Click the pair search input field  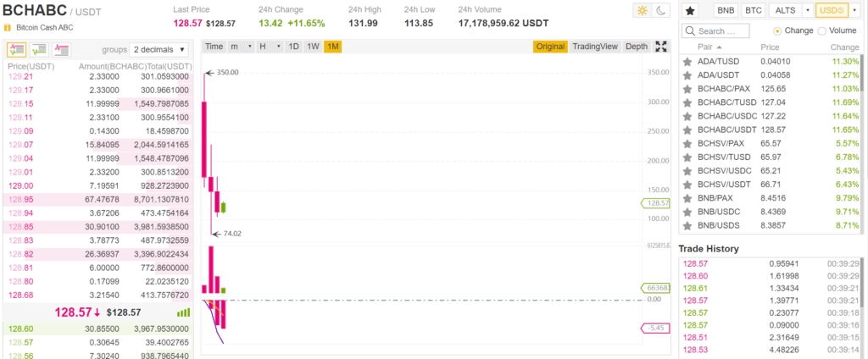(715, 31)
